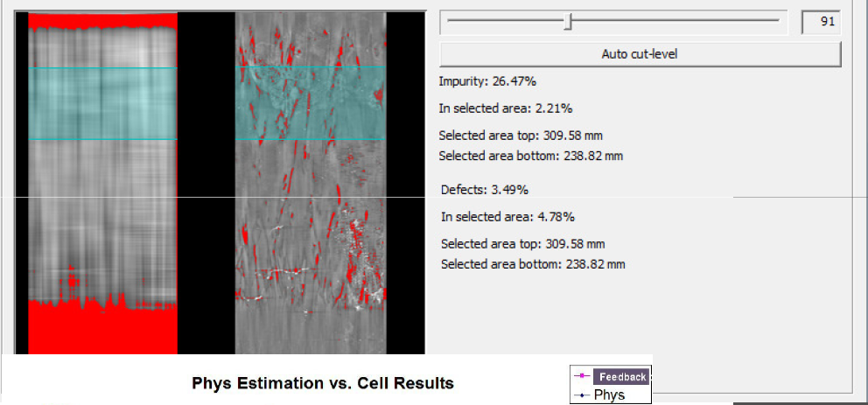Click the bottom cyan boundary line in left image
Image resolution: width=868 pixels, height=405 pixels.
[103, 139]
